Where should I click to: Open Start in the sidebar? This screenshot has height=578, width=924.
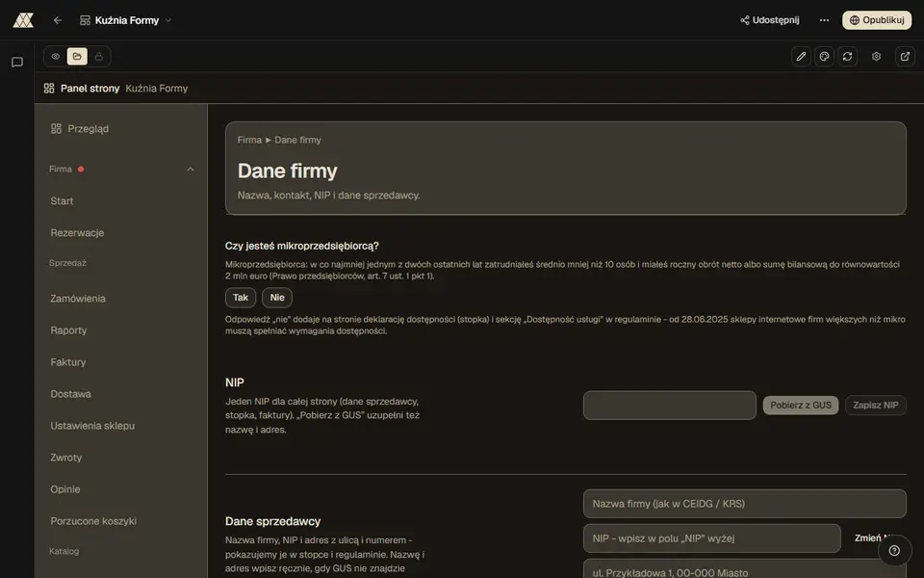pyautogui.click(x=121, y=201)
